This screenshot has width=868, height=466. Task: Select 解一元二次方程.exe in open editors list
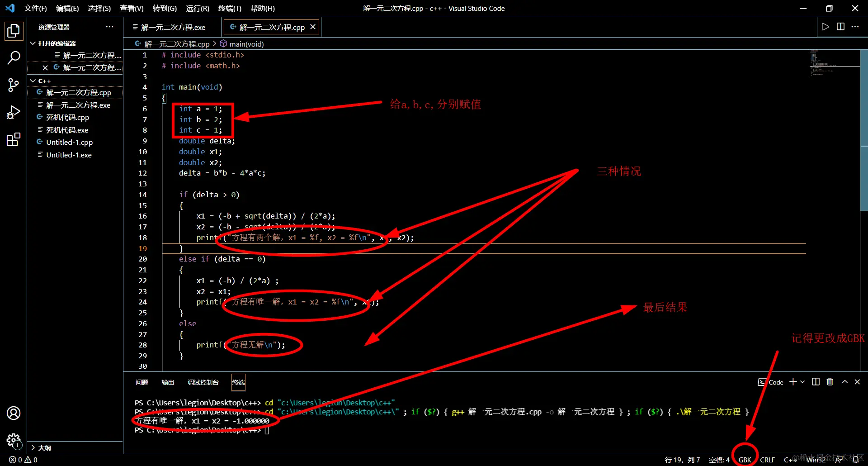pos(75,55)
